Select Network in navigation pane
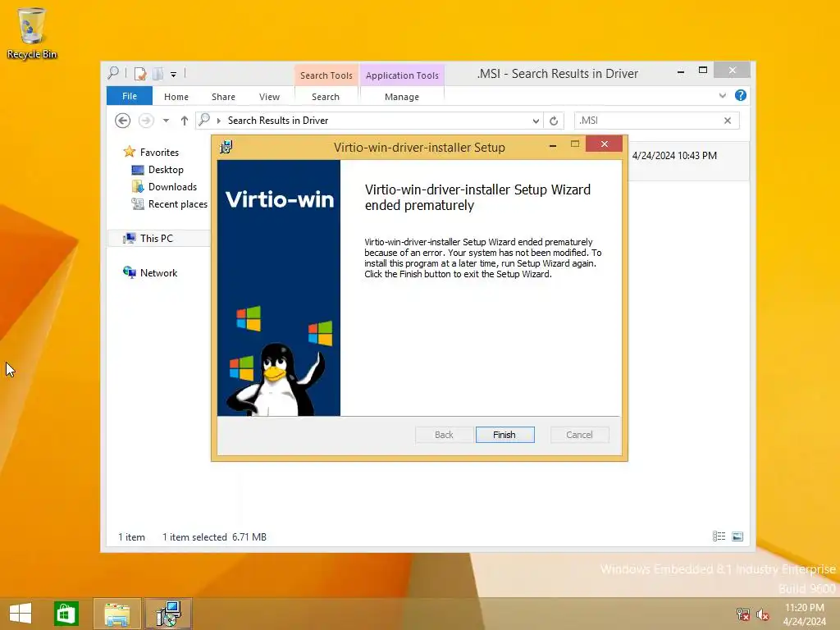Screen dimensions: 840x630 (158, 272)
